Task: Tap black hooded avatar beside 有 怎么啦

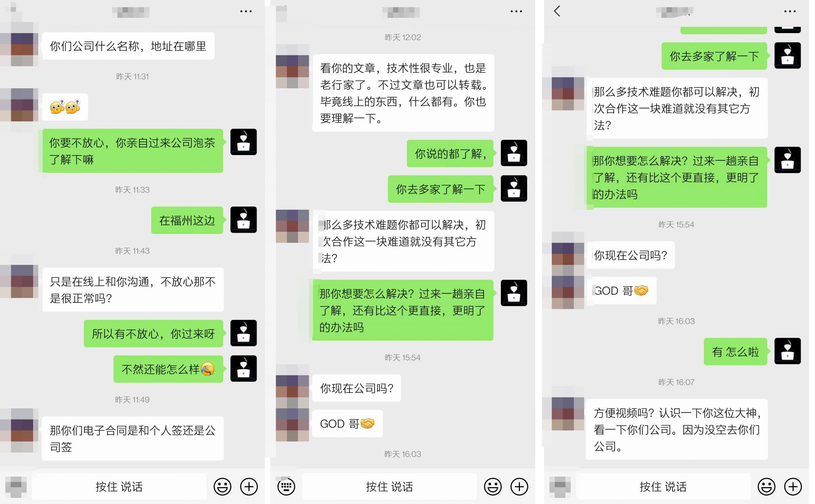Action: point(787,351)
